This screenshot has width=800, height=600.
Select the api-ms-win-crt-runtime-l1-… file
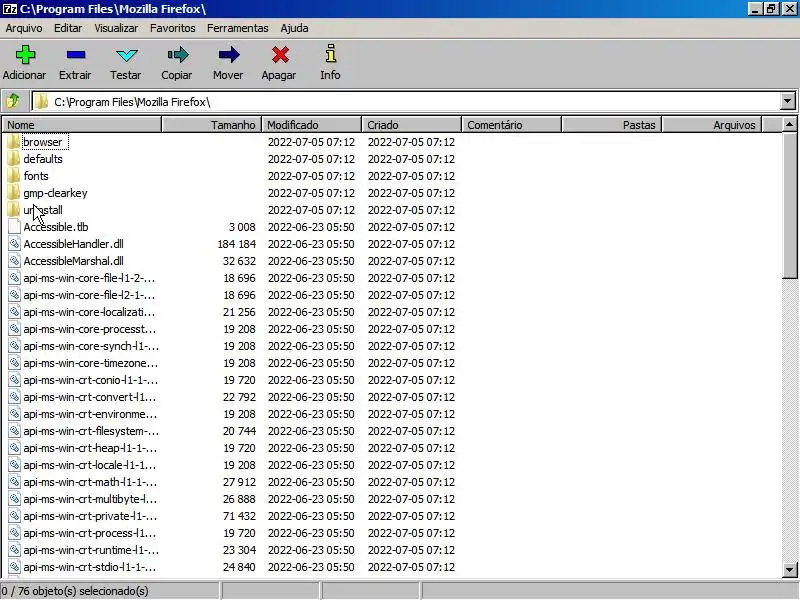click(91, 550)
